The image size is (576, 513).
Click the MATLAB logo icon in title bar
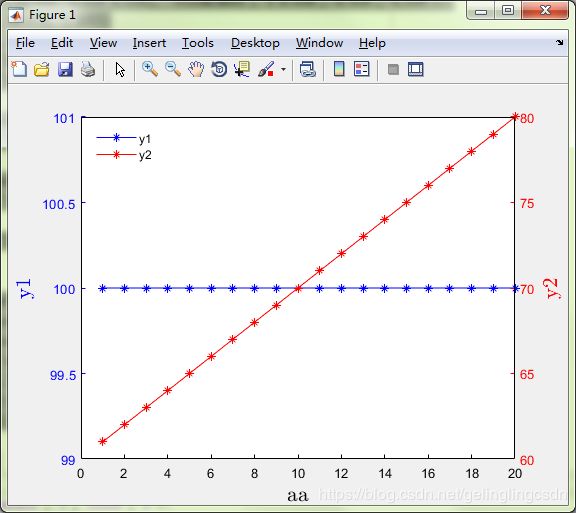click(16, 15)
